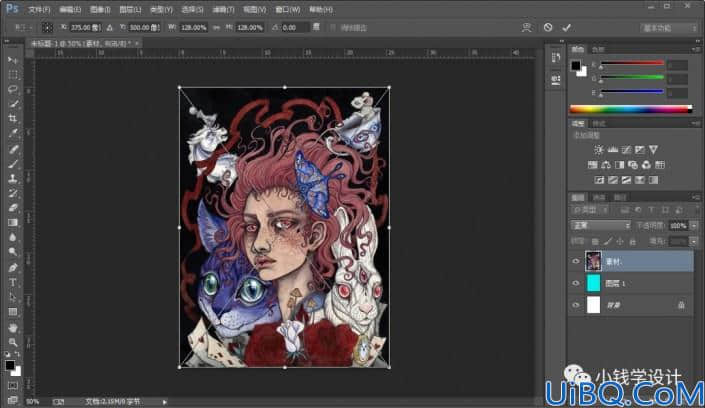Click the foreground color swatch in Color panel
This screenshot has width=705, height=408.
[576, 66]
